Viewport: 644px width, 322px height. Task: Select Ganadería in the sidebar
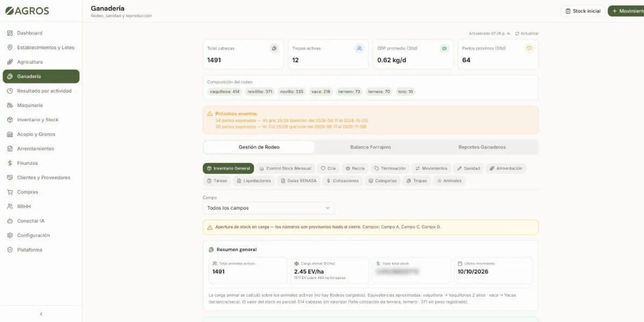coord(41,77)
